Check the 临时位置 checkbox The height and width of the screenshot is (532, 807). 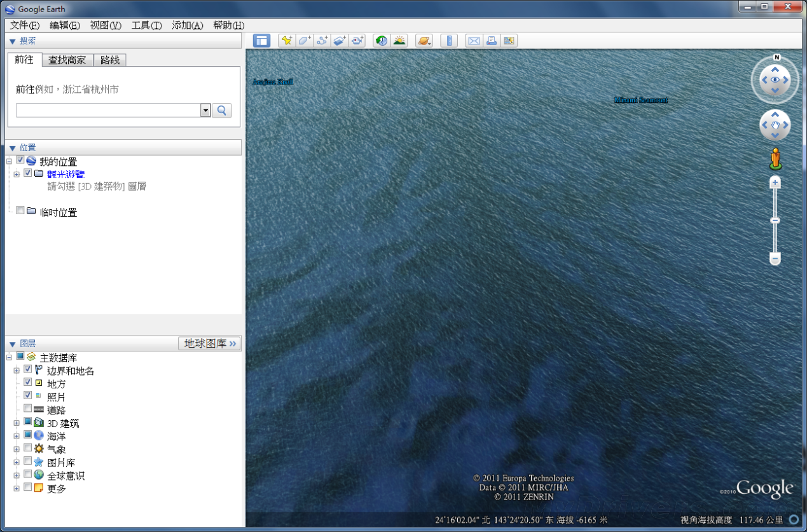click(21, 211)
